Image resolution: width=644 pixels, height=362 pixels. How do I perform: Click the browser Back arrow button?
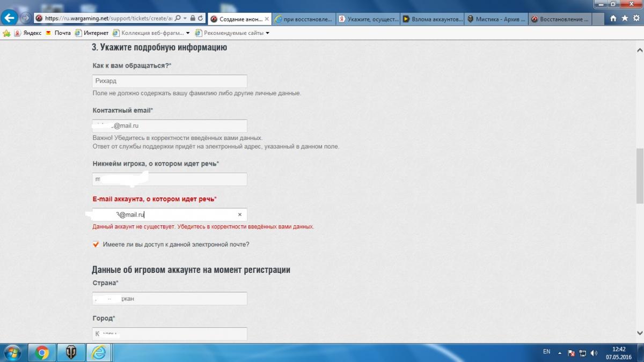(x=9, y=18)
